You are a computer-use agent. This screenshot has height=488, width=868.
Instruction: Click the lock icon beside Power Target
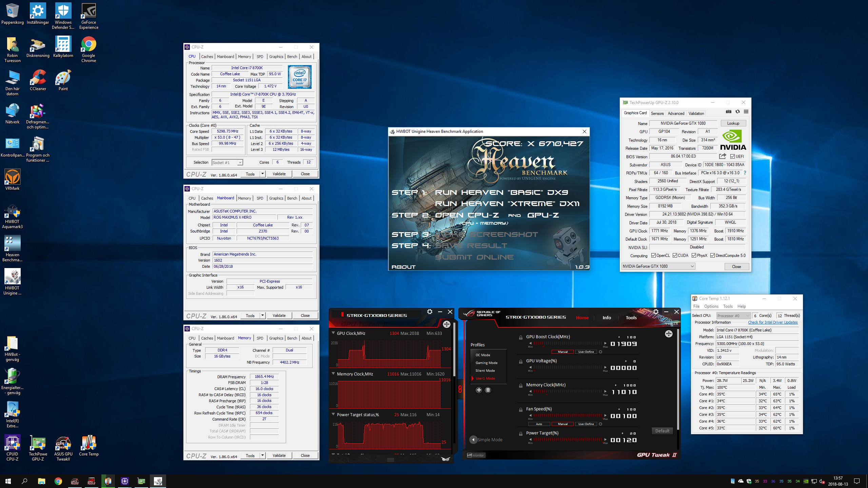tap(520, 434)
